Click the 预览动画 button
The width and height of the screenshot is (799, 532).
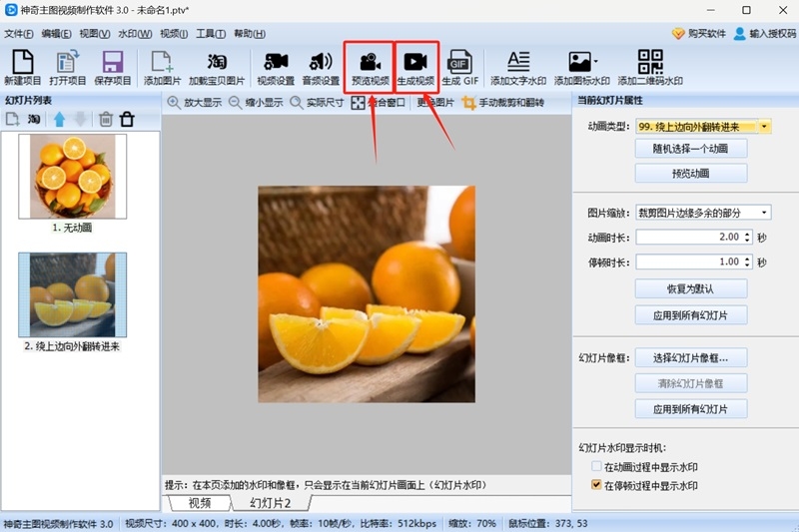[x=691, y=173]
